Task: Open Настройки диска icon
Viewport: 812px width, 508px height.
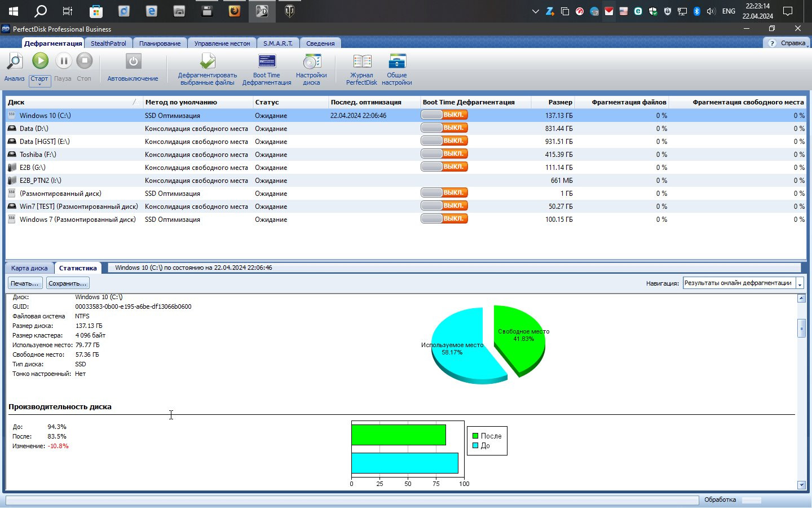Action: [311, 62]
